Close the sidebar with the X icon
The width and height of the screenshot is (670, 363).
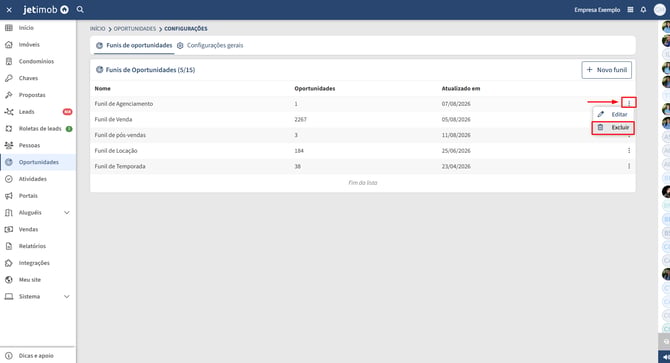(9, 9)
